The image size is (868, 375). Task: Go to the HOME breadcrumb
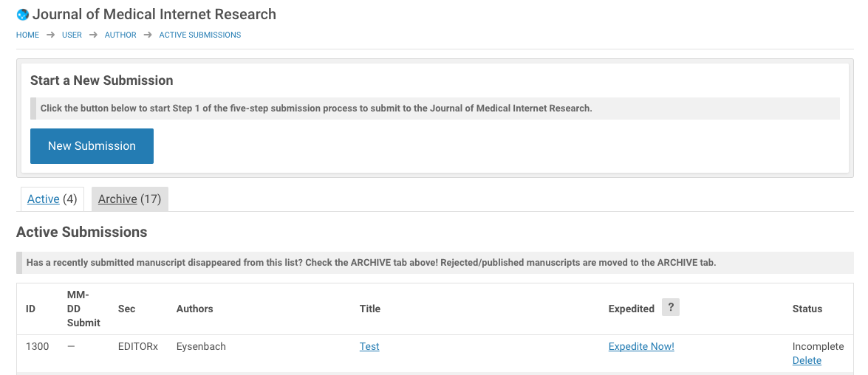[28, 35]
